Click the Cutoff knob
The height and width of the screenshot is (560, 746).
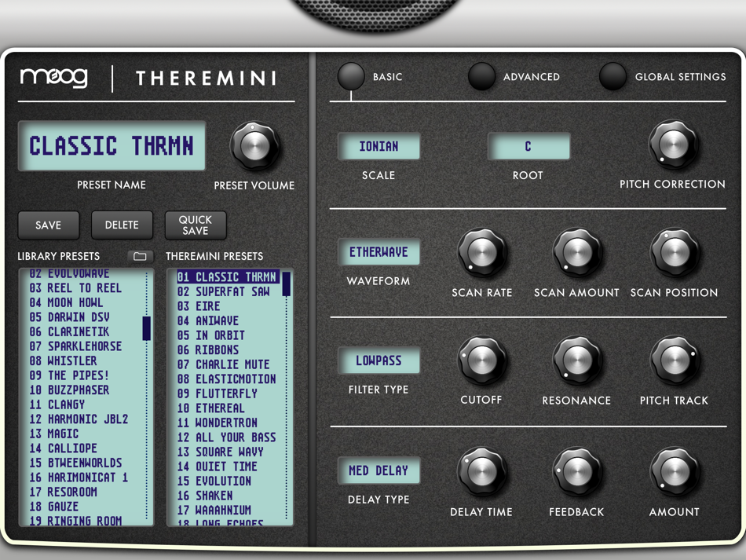point(481,361)
